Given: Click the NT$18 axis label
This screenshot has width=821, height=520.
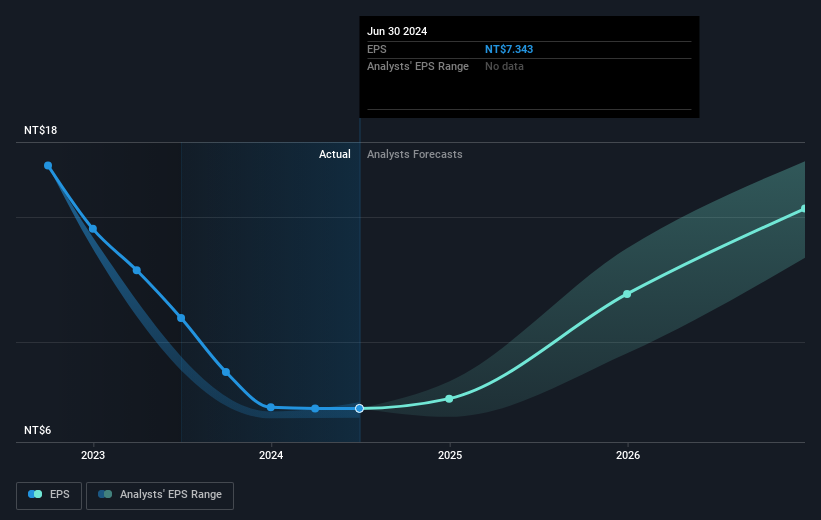Looking at the screenshot, I should tap(40, 130).
